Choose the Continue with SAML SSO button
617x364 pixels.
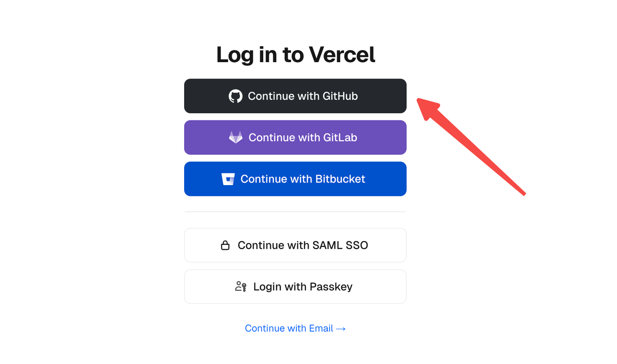[295, 245]
